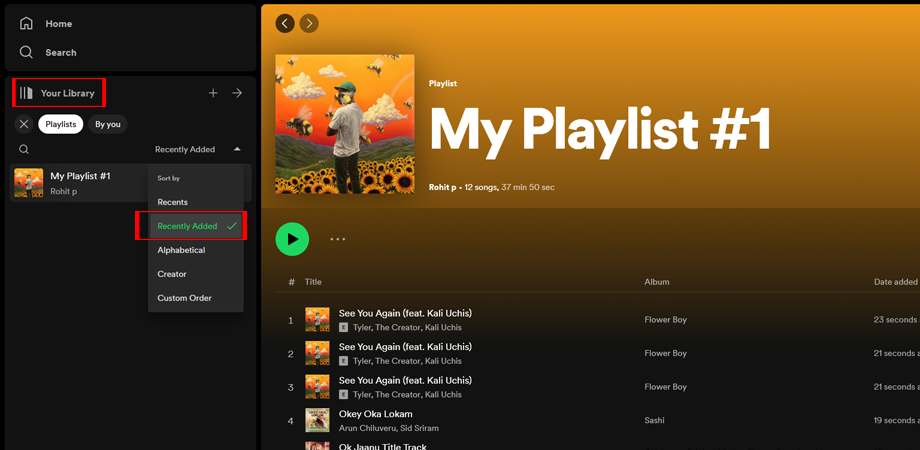Click the My Playlist #1 heading title
Image resolution: width=920 pixels, height=450 pixels.
[600, 130]
